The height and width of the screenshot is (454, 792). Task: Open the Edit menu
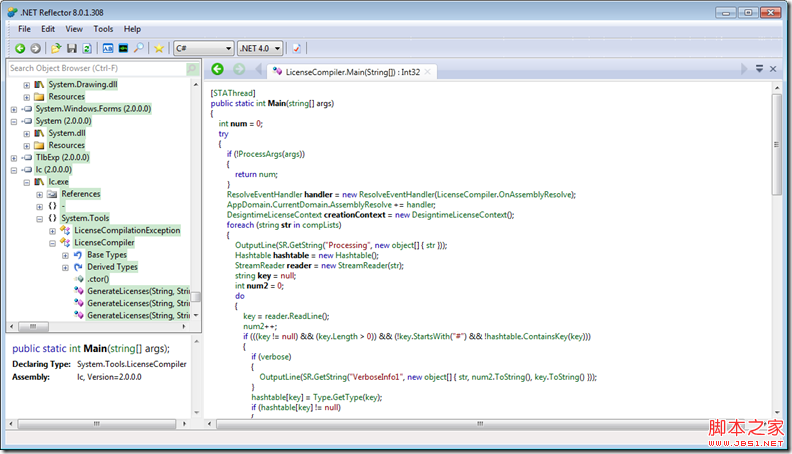pos(48,29)
